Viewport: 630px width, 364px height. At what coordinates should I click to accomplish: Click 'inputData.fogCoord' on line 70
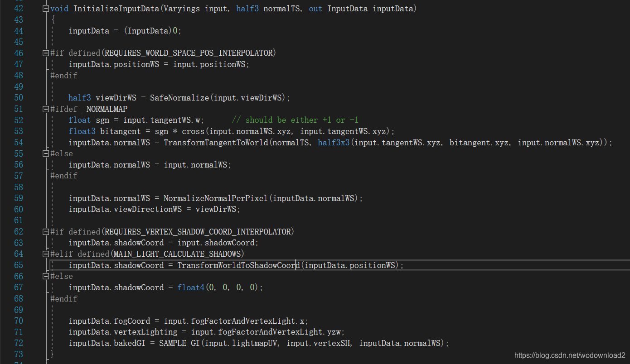[110, 321]
